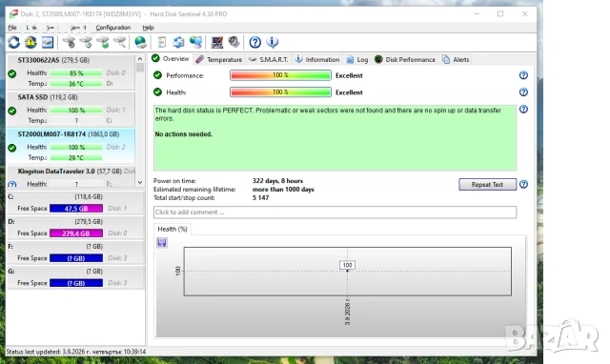Click the hard disk panel toolbar icon
Image resolution: width=610 pixels, height=364 pixels.
pos(48,42)
